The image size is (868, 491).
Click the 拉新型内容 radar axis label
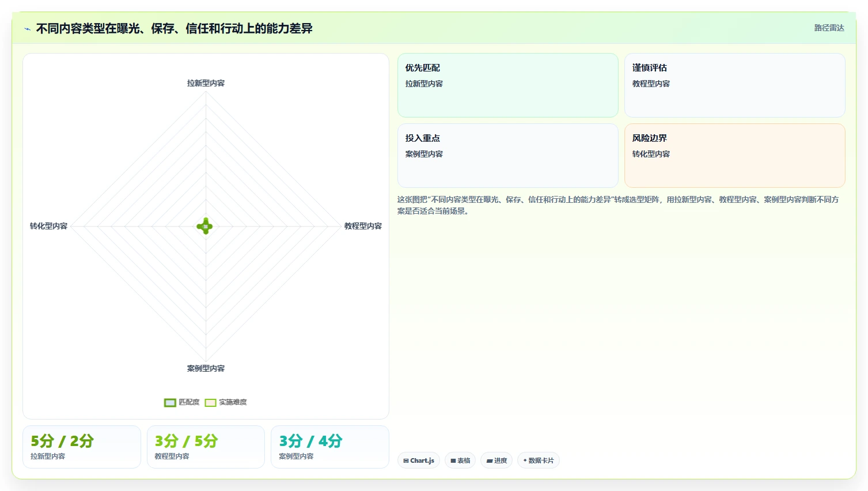[206, 83]
